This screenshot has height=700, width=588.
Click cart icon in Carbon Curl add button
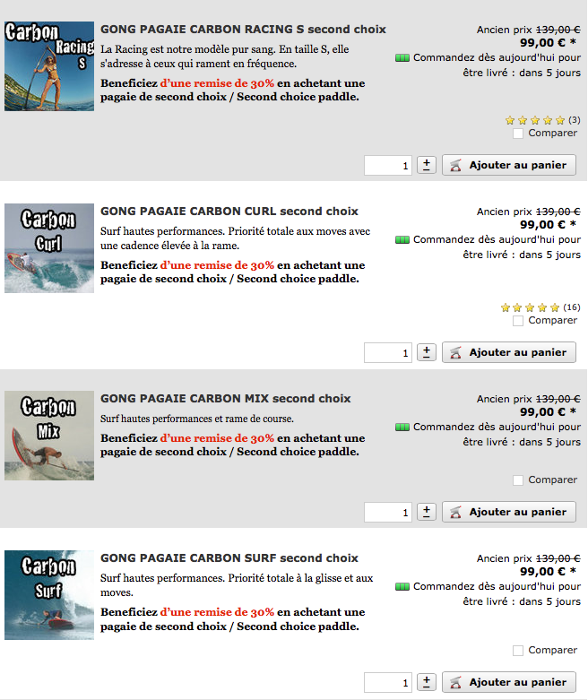455,352
